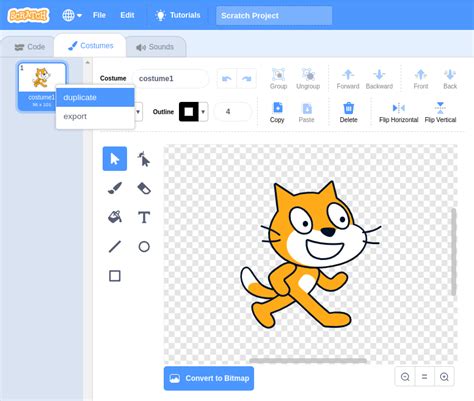Screen dimensions: 474x401
Task: Choose the Line tool
Action: (x=115, y=247)
